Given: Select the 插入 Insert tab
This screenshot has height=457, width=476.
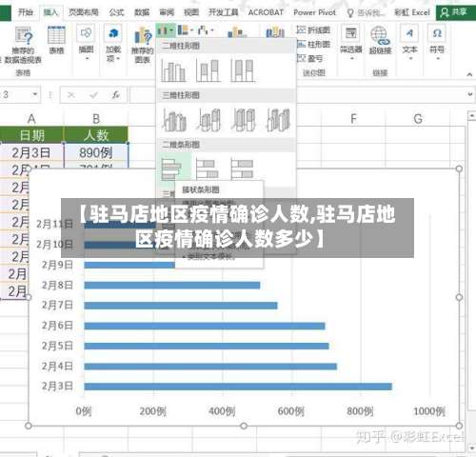Looking at the screenshot, I should 50,12.
